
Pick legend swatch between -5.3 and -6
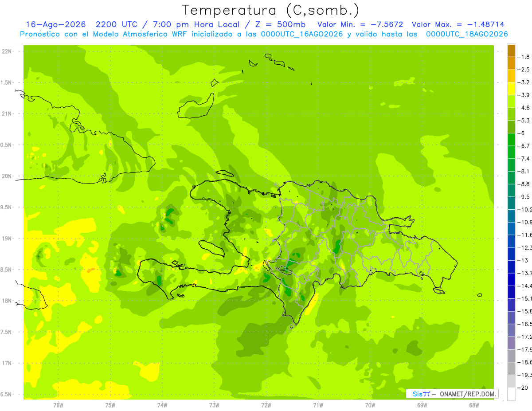point(511,127)
